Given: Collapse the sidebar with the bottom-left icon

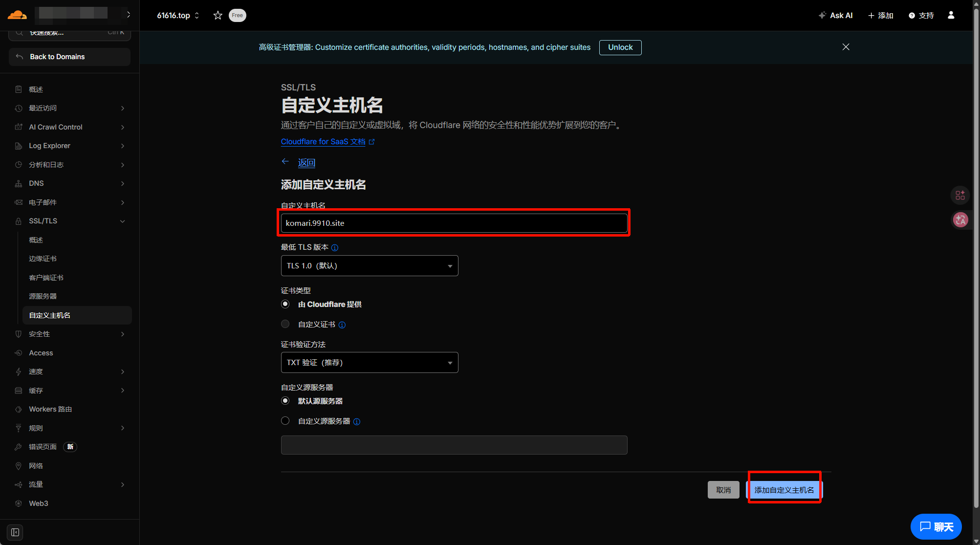Looking at the screenshot, I should coord(15,532).
